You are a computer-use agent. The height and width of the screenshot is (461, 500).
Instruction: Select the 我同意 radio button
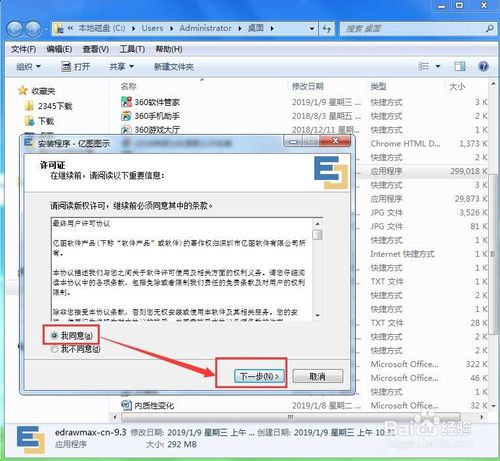(55, 335)
